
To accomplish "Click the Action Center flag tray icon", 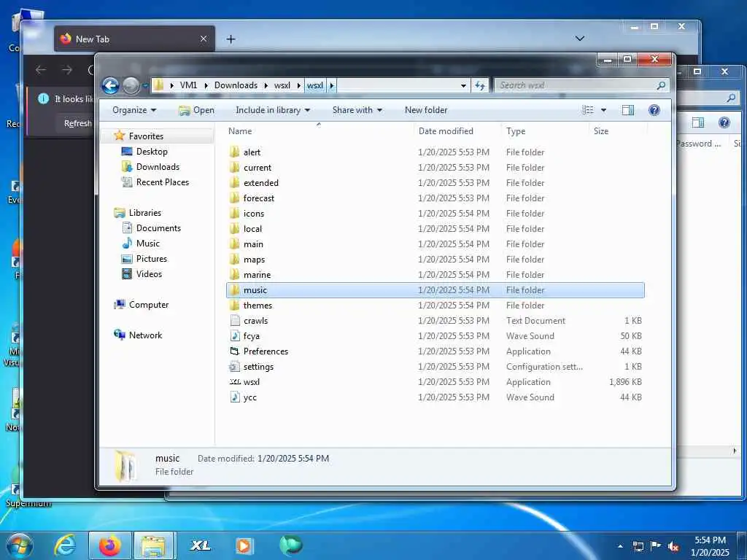I will [656, 546].
